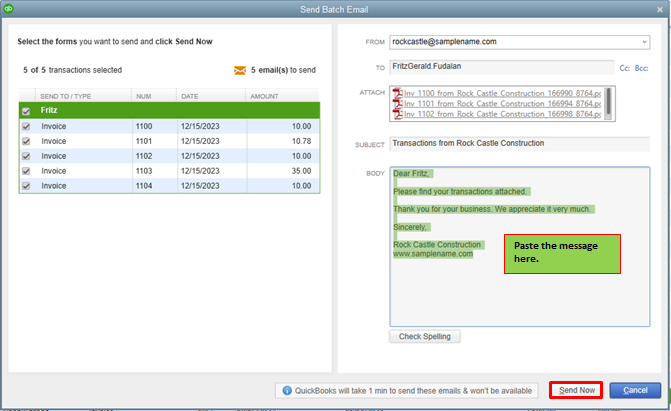Close the Send Batch Email dialog
Image resolution: width=671 pixels, height=411 pixels.
[659, 9]
